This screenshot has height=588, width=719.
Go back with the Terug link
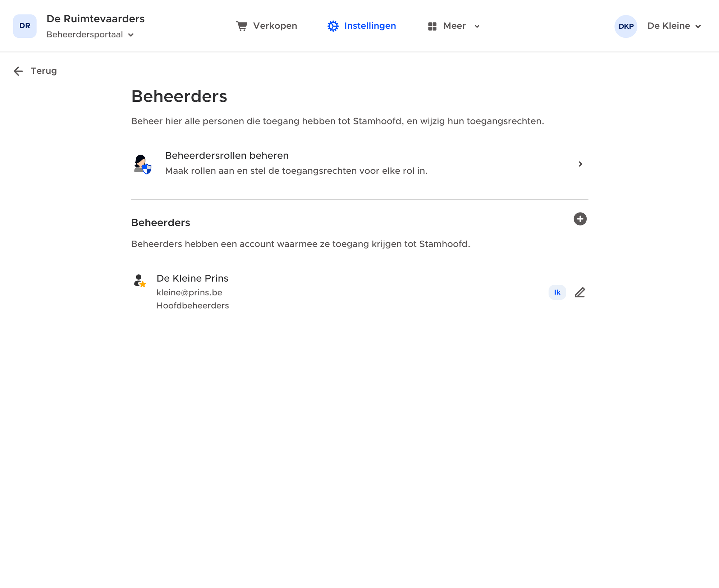point(35,71)
